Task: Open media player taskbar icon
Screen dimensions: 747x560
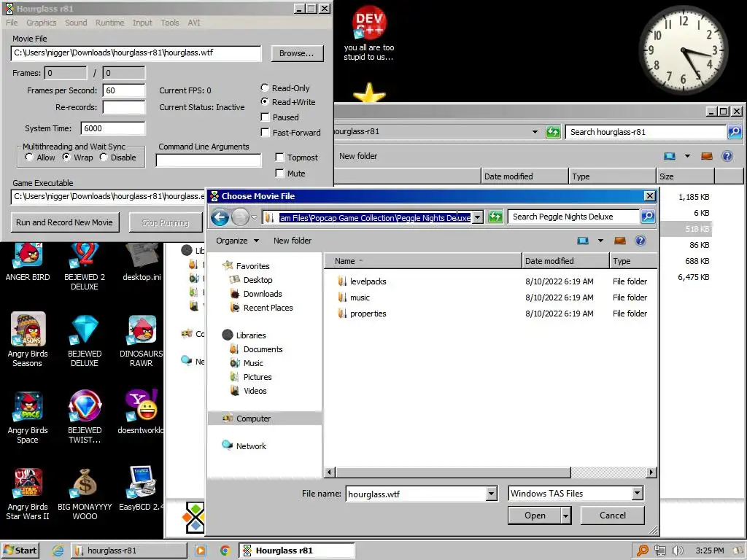Action: pyautogui.click(x=201, y=551)
